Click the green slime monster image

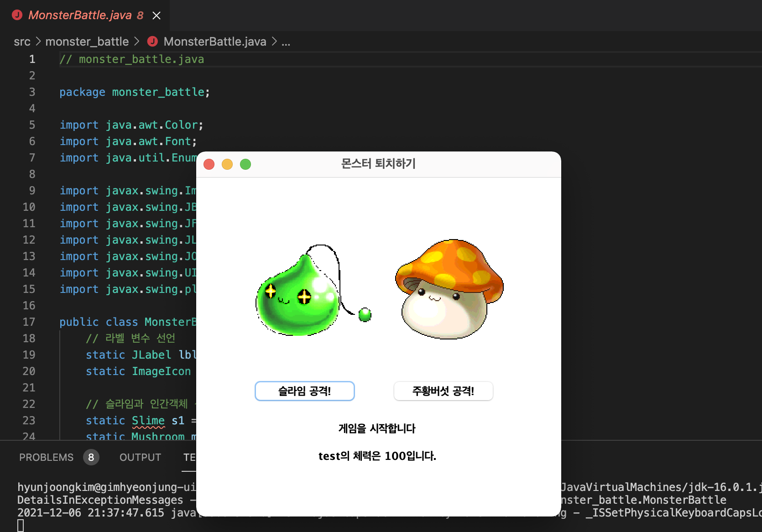click(x=313, y=290)
